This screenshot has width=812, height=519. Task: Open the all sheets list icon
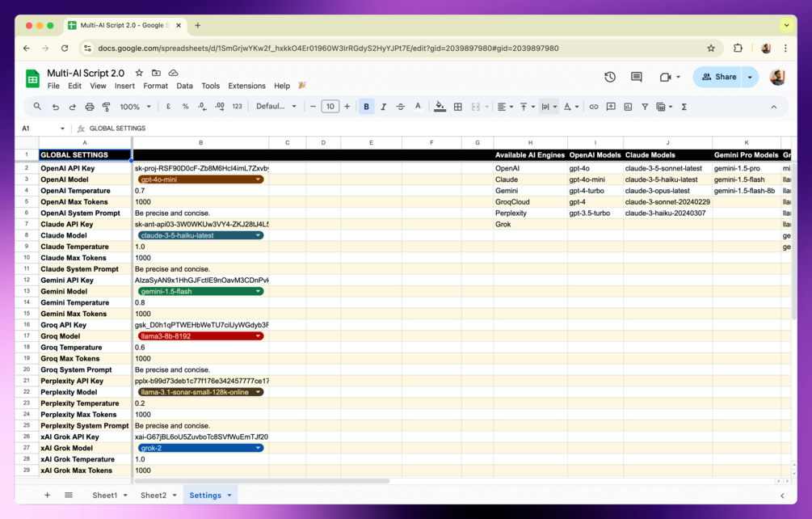69,496
